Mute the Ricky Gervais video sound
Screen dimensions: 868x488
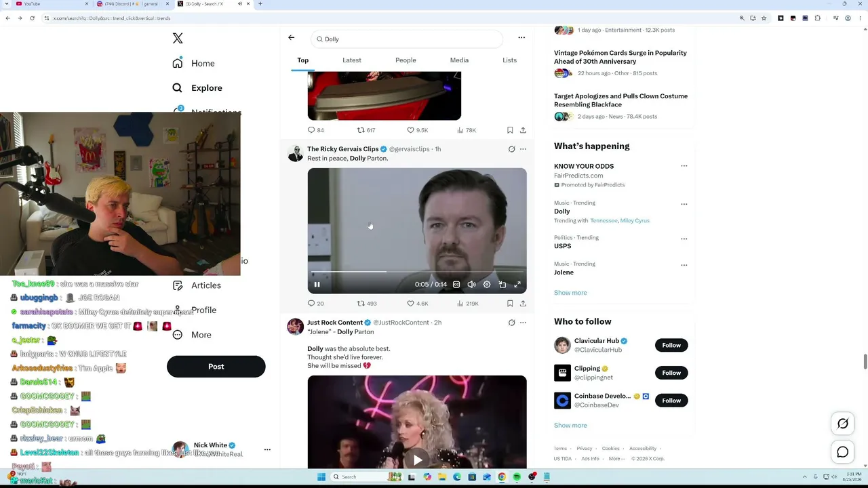(x=471, y=285)
